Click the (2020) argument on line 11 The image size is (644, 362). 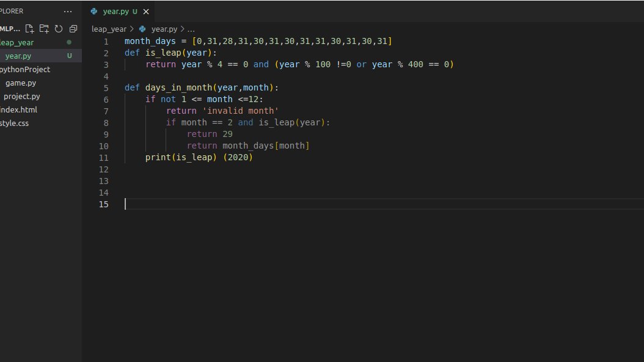coord(238,157)
